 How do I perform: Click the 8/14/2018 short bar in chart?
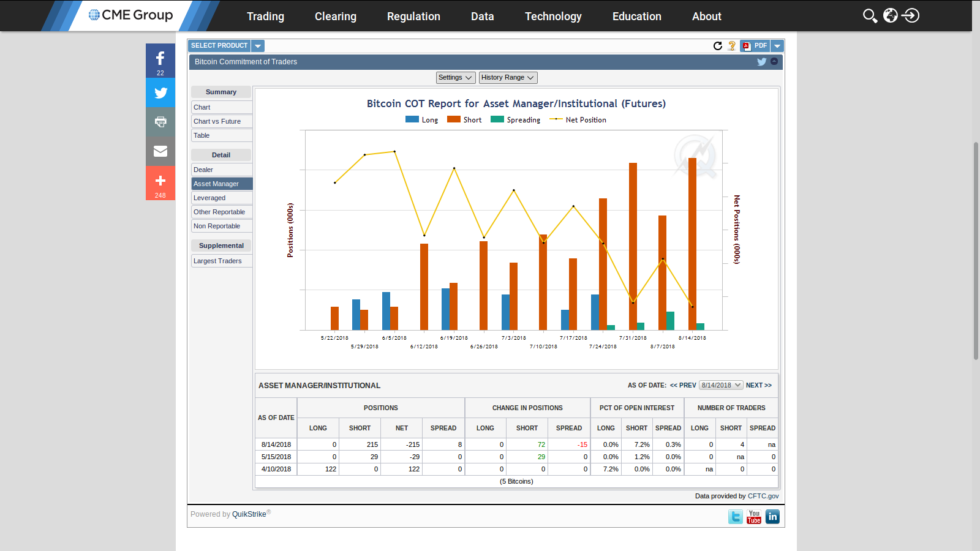click(693, 244)
